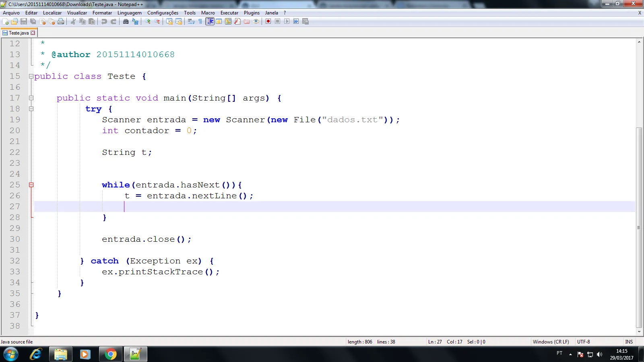Toggle show all characters pilcrow icon
644x362 pixels.
200,21
